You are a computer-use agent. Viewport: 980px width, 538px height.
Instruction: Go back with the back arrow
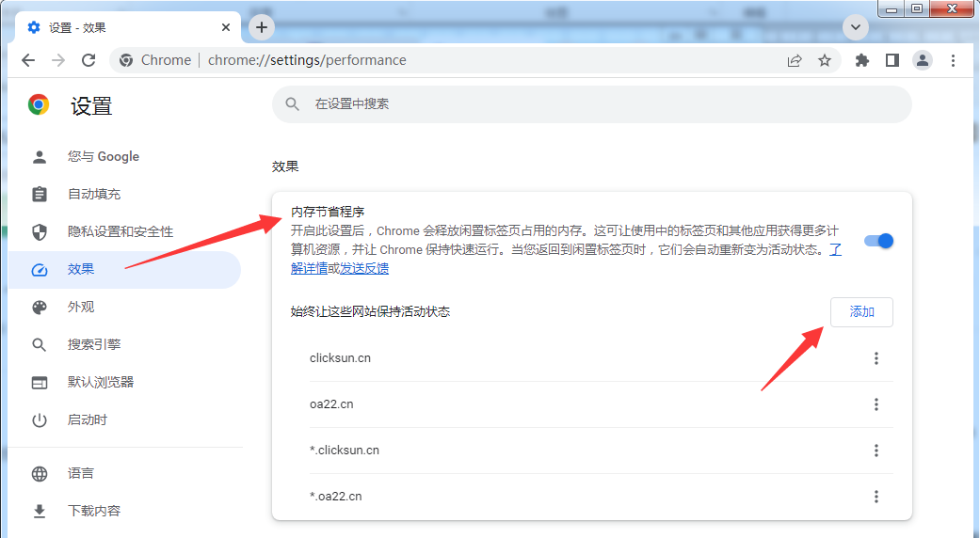[28, 60]
